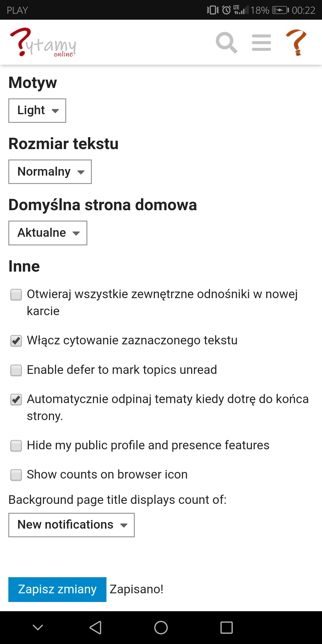The width and height of the screenshot is (322, 644).
Task: Open recent apps square button
Action: pos(226,628)
